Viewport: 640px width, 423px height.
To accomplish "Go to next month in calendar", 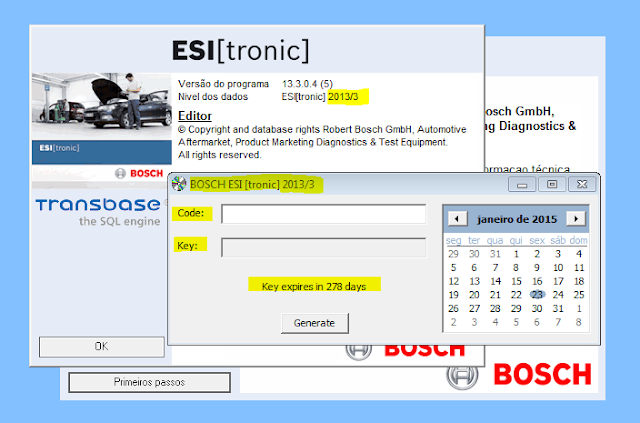I will click(x=576, y=219).
